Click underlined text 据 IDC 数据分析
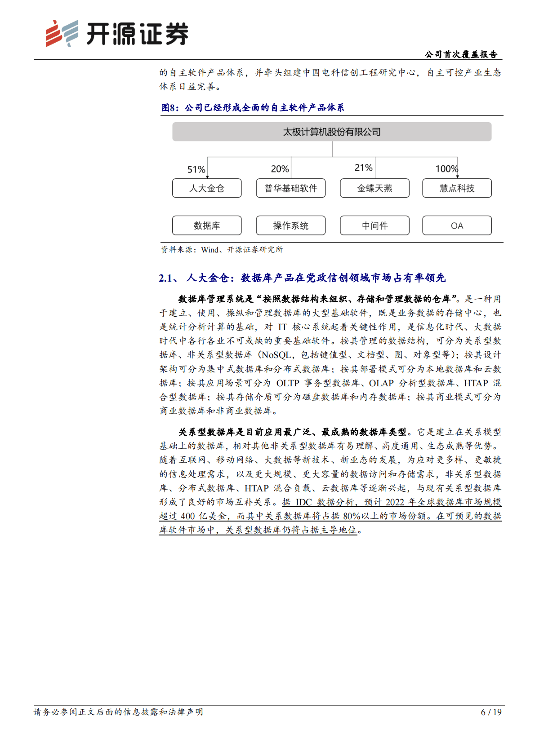 [392, 502]
